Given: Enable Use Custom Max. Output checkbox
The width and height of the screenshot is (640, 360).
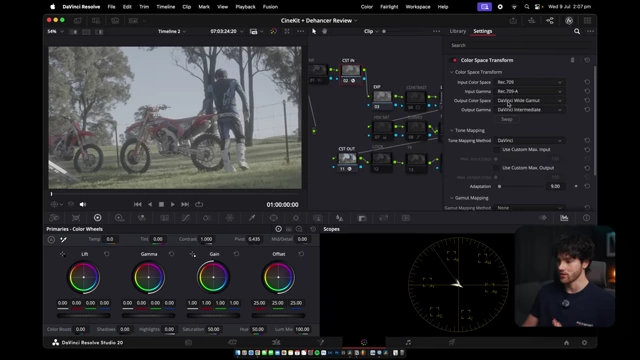Looking at the screenshot, I should point(497,168).
